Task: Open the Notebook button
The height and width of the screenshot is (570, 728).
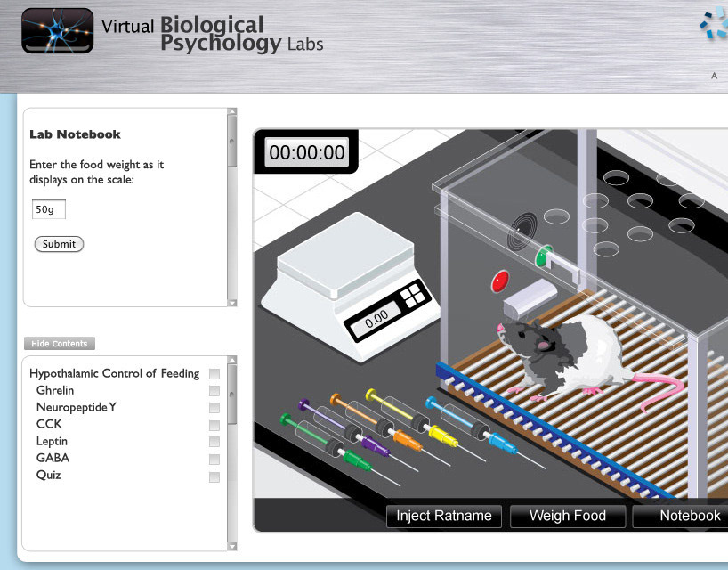Action: click(x=681, y=516)
